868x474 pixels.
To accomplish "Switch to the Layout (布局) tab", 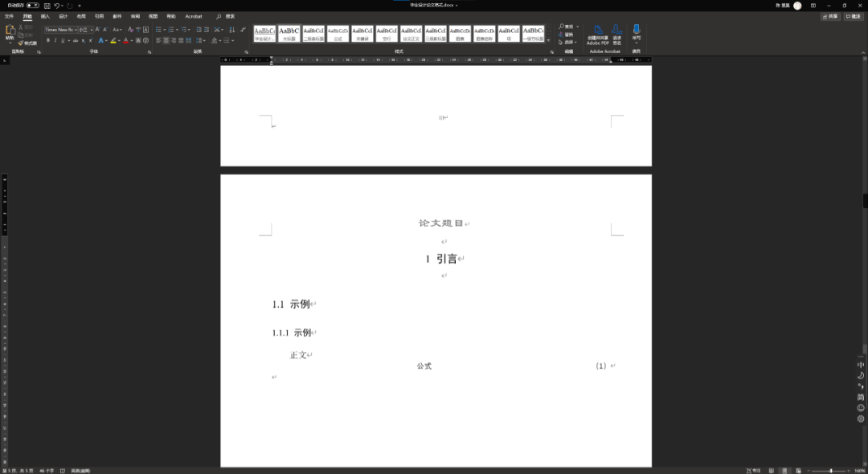I will [81, 17].
